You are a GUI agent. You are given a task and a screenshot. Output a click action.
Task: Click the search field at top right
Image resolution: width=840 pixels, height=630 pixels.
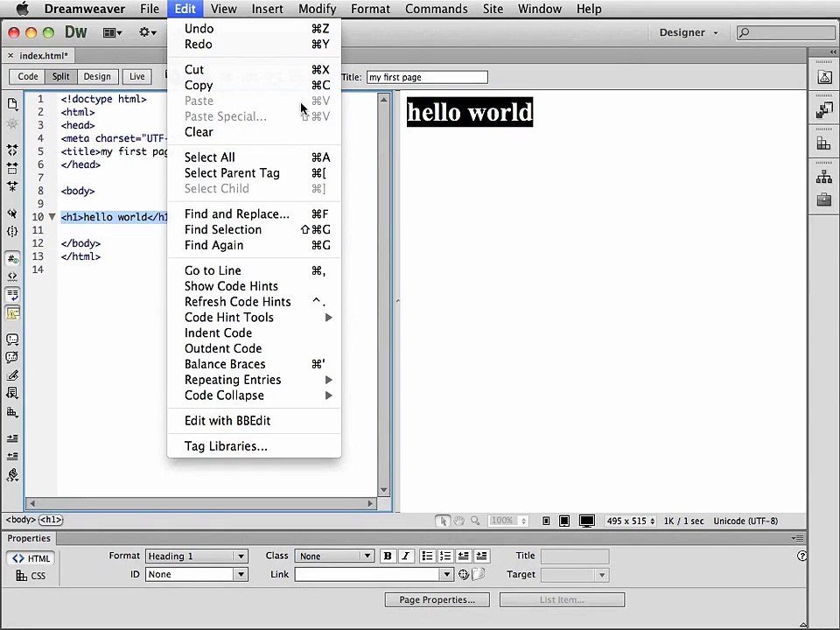pos(786,32)
